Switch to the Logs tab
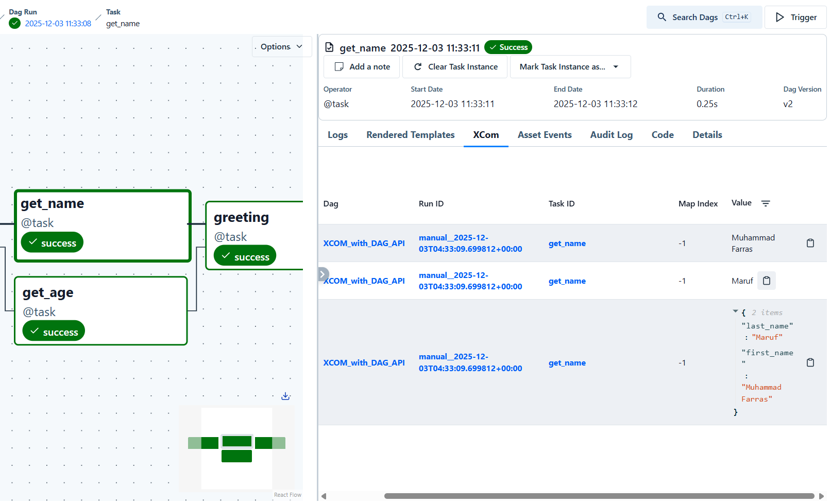 [x=337, y=135]
